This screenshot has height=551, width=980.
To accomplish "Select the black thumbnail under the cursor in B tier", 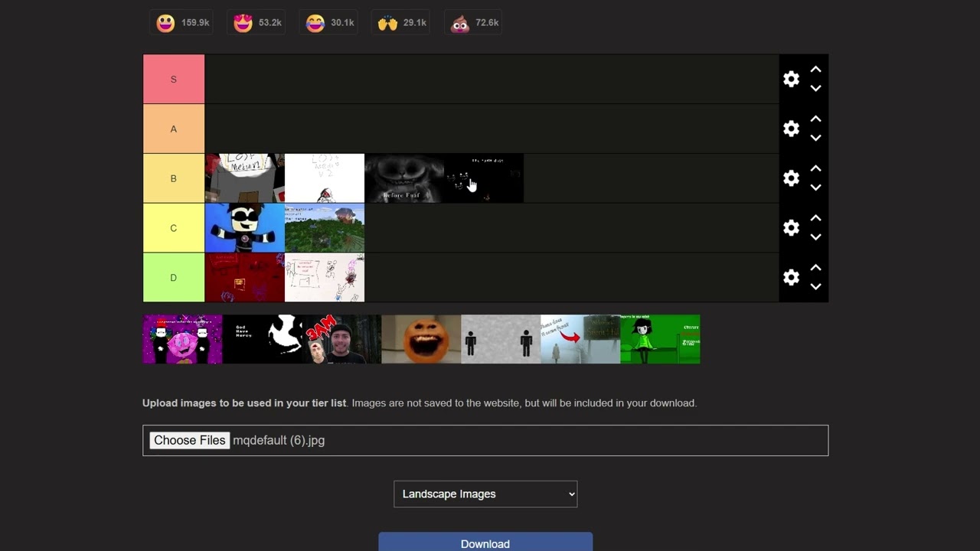I will (484, 178).
